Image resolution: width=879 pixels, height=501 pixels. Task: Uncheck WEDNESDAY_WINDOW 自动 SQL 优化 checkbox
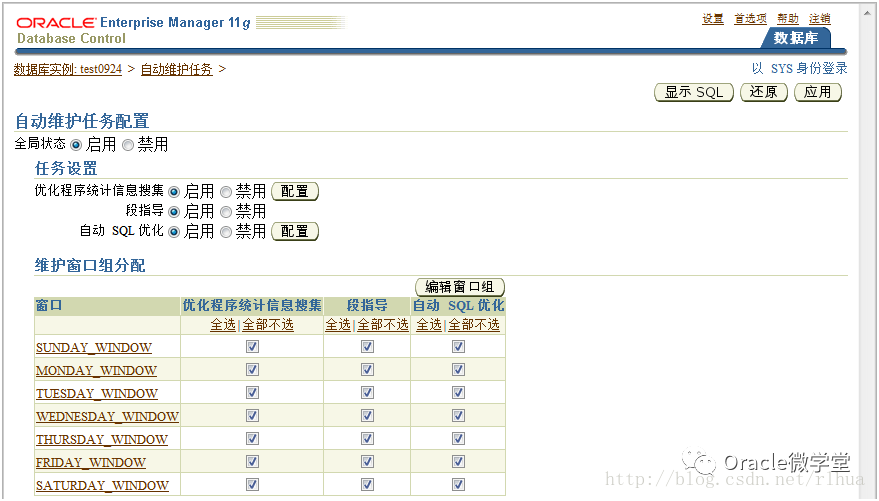pos(459,416)
